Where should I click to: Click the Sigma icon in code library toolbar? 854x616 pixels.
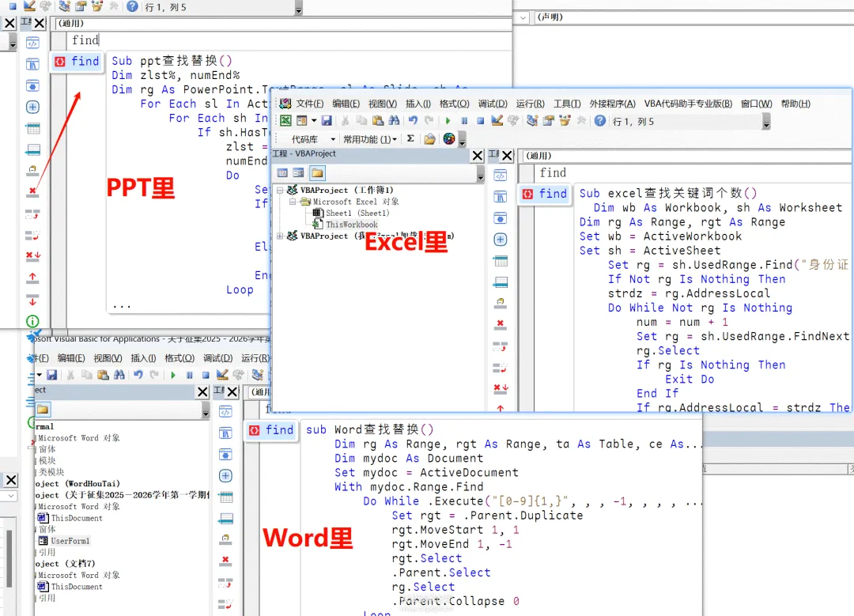click(x=410, y=139)
